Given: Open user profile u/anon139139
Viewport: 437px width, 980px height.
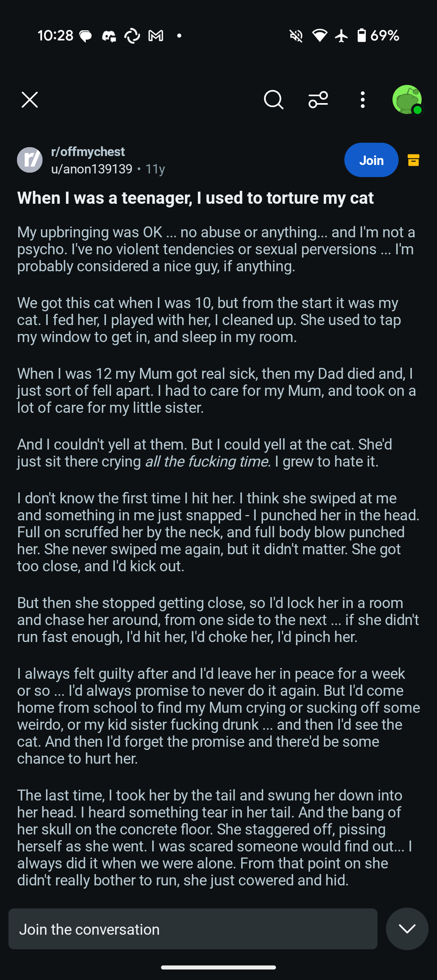Looking at the screenshot, I should pyautogui.click(x=92, y=169).
